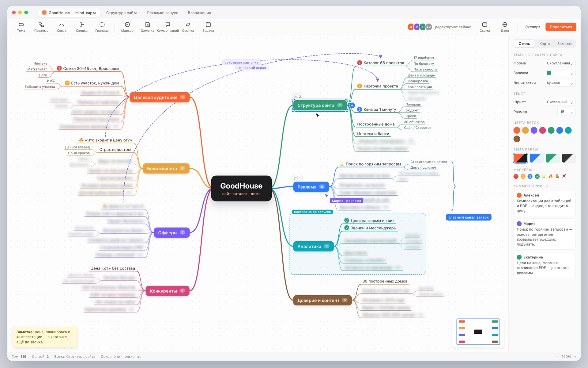Toggle checkmark on Цели на формы и квиз
The width and height of the screenshot is (588, 368).
(x=347, y=220)
